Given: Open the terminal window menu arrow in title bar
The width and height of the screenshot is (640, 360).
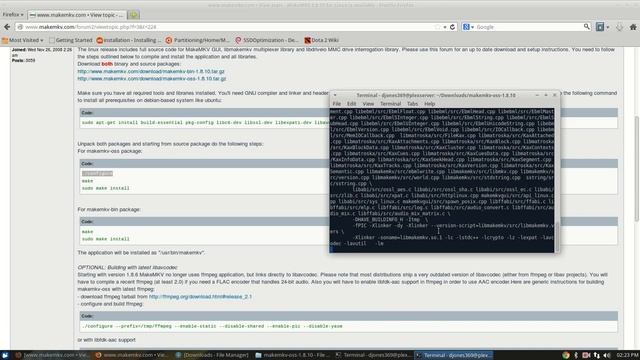Looking at the screenshot, I should click(335, 95).
